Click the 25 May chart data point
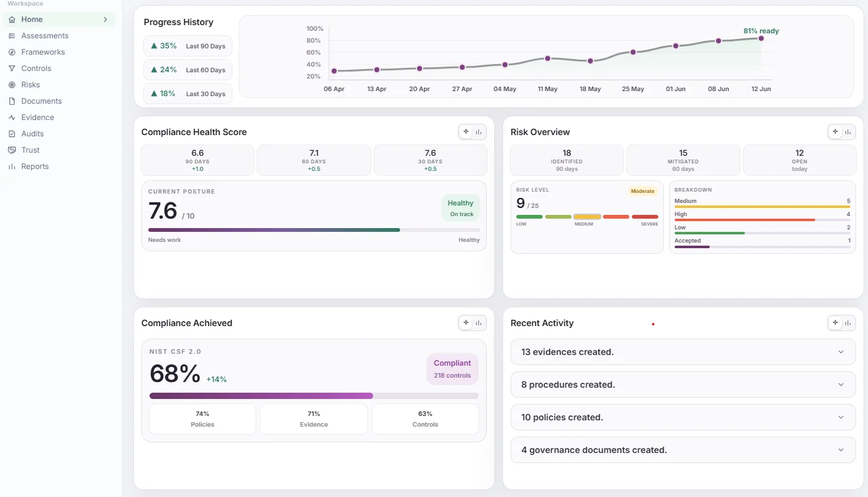This screenshot has height=497, width=868. coord(633,52)
